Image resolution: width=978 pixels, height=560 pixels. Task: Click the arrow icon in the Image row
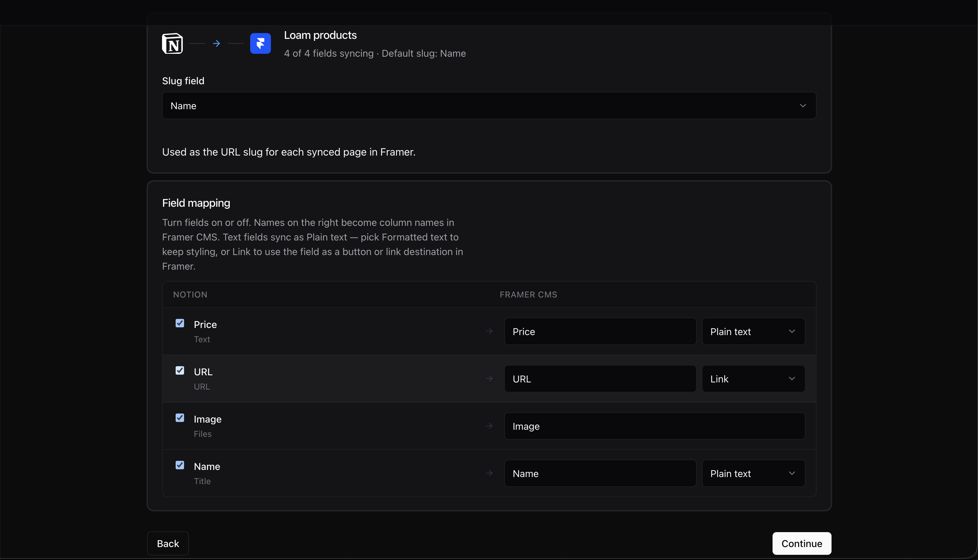pyautogui.click(x=489, y=426)
